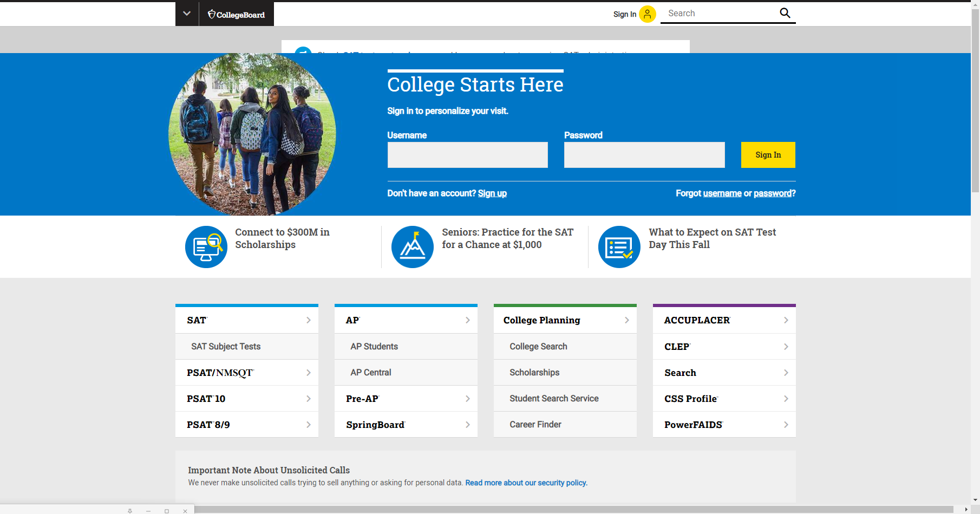This screenshot has height=514, width=980.
Task: Click into the Username field
Action: pos(467,155)
